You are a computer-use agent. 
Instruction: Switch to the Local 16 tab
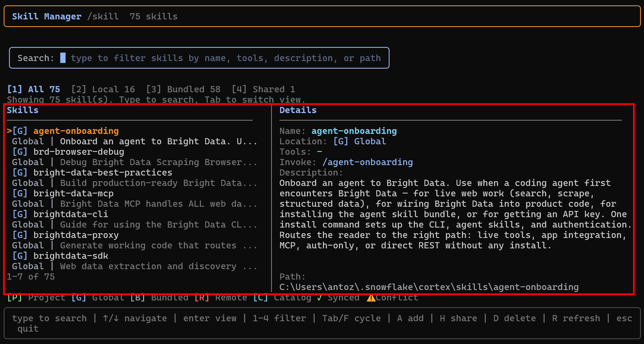(103, 89)
